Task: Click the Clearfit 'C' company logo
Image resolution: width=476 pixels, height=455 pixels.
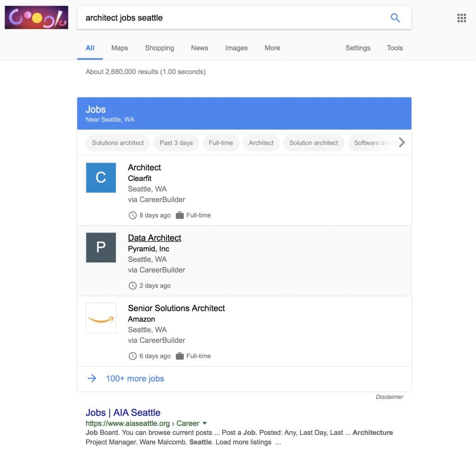Action: [101, 178]
